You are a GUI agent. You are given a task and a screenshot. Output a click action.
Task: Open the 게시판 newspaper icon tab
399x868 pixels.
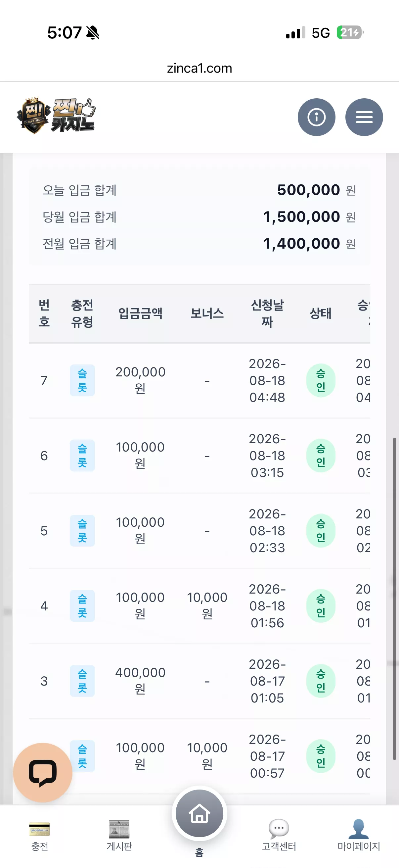click(119, 835)
